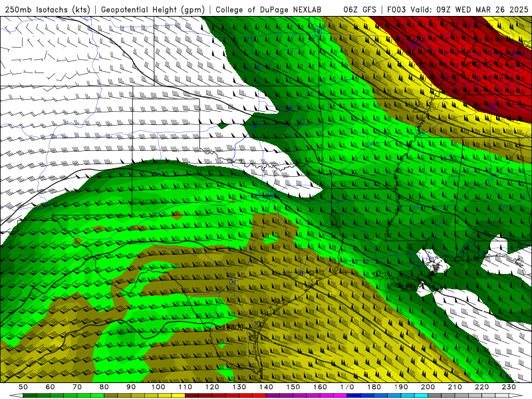Click the 'College of DuPage NEXLAB' credit
The width and height of the screenshot is (532, 399).
click(x=268, y=10)
